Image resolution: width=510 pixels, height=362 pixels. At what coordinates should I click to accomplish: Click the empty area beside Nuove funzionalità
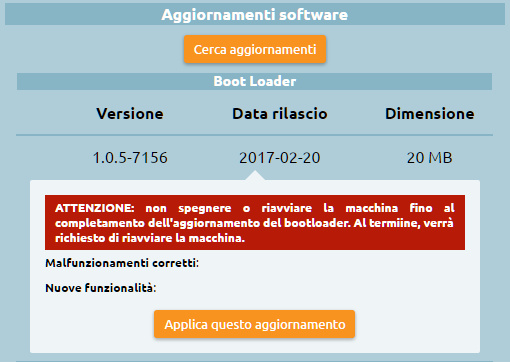point(311,288)
